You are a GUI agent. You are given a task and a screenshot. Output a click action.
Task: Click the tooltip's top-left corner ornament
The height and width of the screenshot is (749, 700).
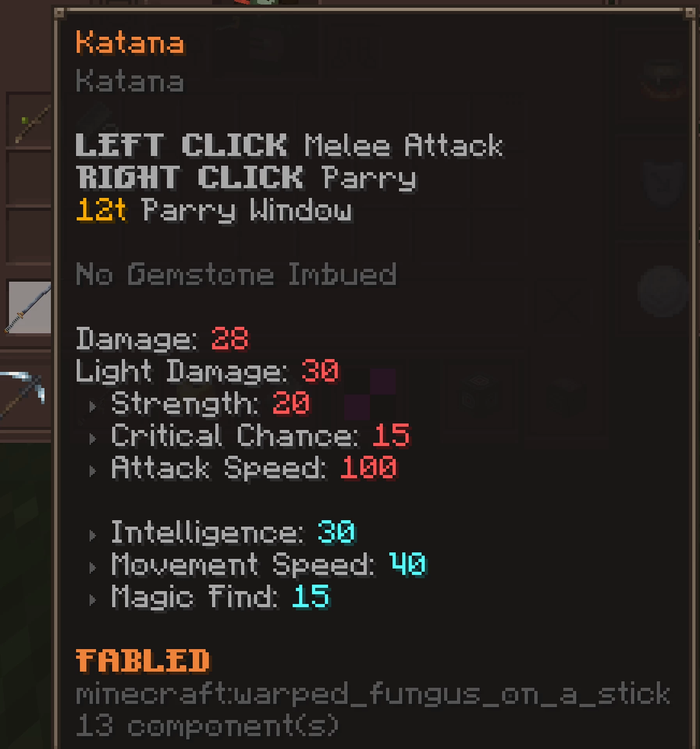point(59,13)
